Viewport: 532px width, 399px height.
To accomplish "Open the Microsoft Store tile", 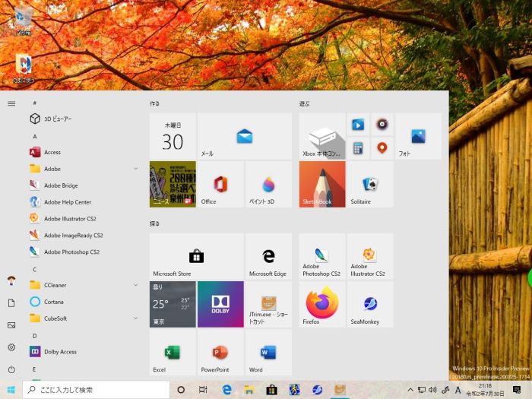I will (196, 257).
